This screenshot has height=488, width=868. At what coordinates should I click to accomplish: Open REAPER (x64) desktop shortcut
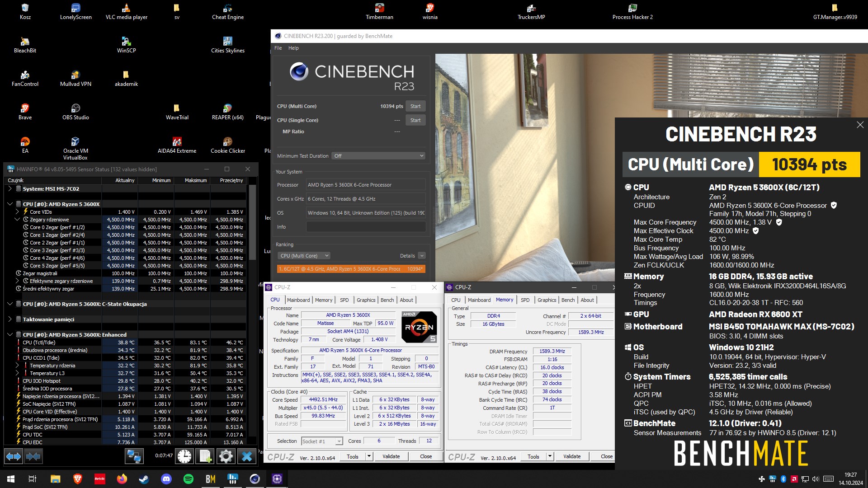pyautogui.click(x=227, y=112)
